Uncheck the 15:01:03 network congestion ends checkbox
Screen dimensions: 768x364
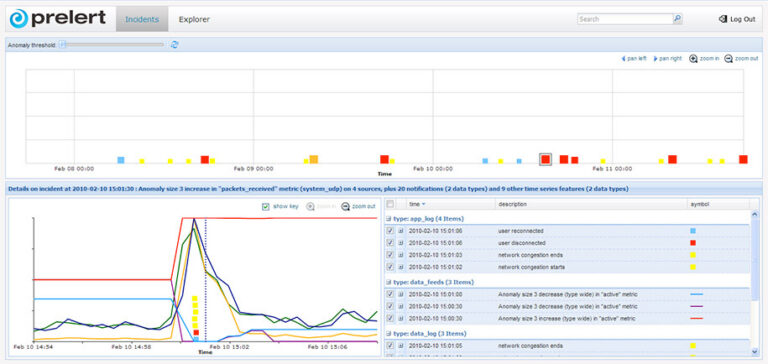pos(390,255)
